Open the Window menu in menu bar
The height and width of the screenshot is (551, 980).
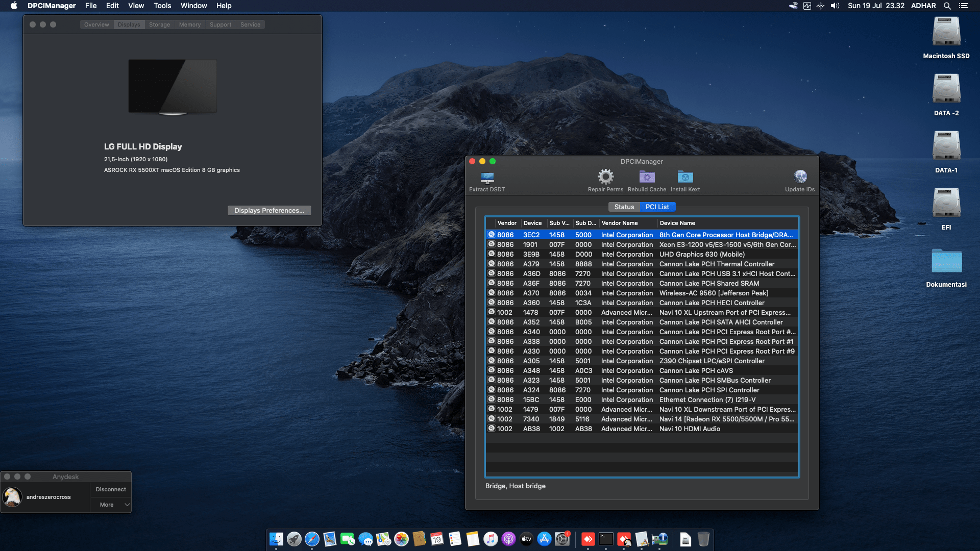pyautogui.click(x=193, y=6)
